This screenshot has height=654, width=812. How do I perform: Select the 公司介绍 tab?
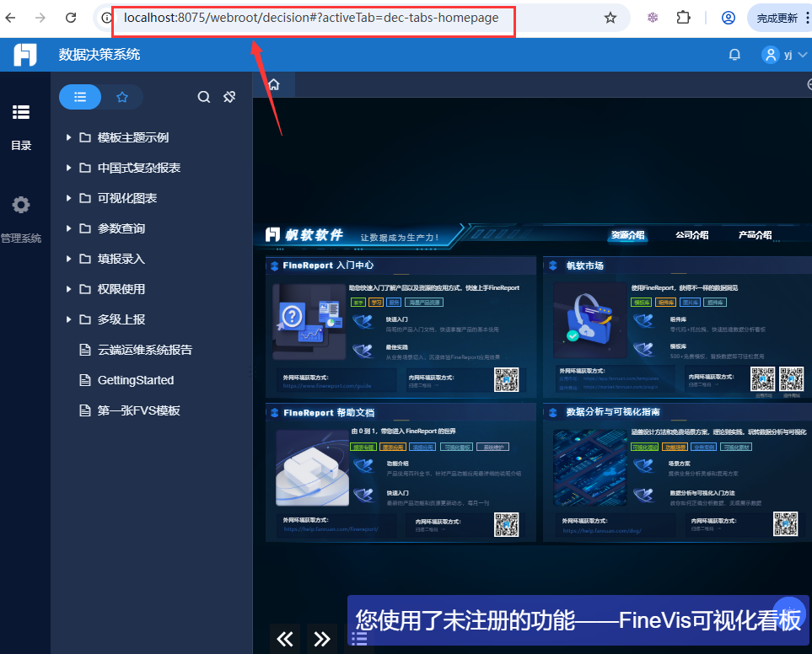coord(691,235)
